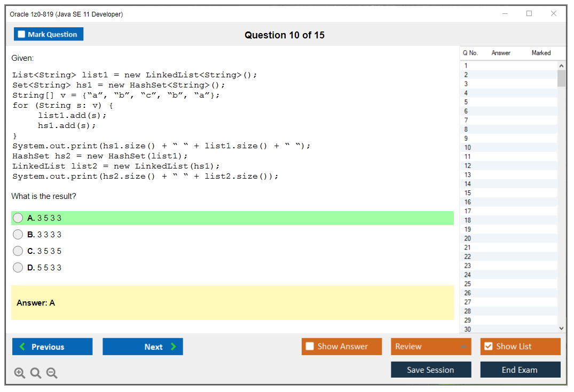Choose answer option D. 5 5 3 3
Image resolution: width=574 pixels, height=392 pixels.
tap(18, 268)
